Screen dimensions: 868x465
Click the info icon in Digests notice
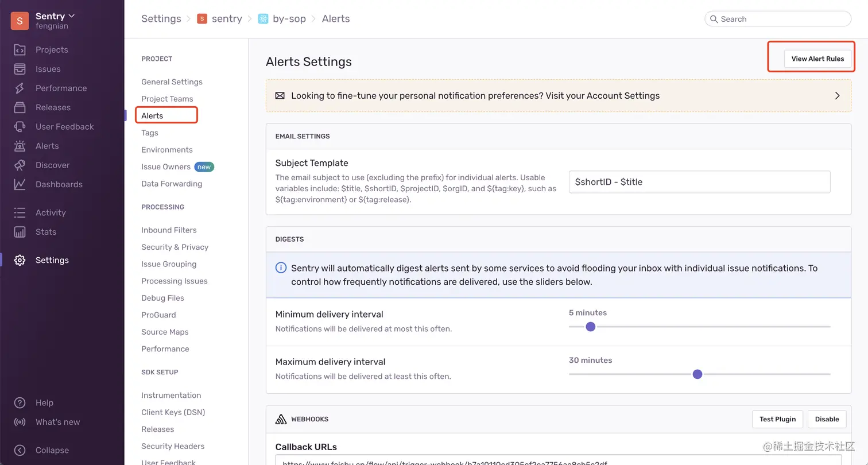[281, 268]
